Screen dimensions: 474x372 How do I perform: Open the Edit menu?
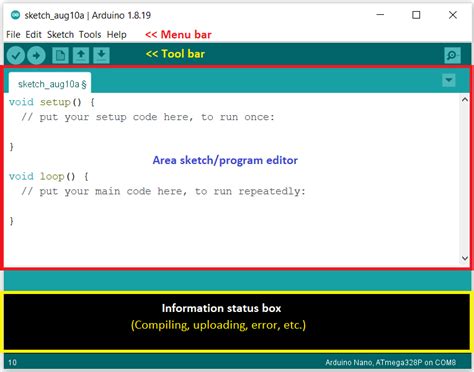point(34,34)
